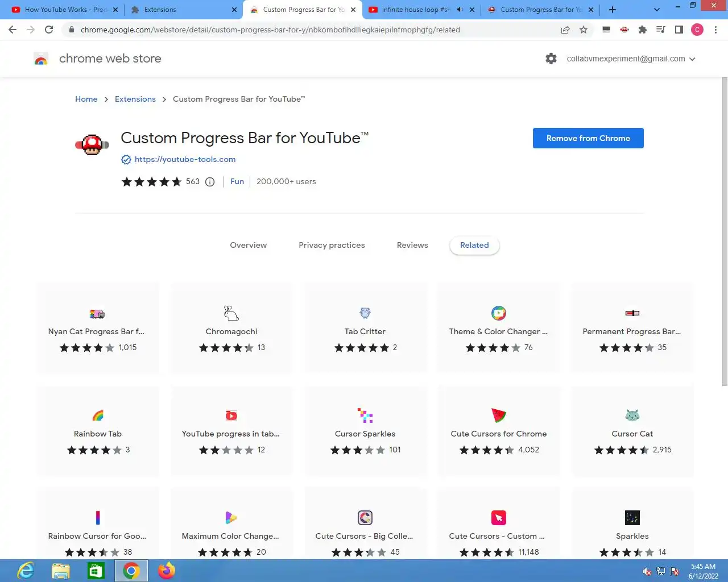The width and height of the screenshot is (728, 582).
Task: Open Cursor Sparkles icon
Action: tap(365, 415)
